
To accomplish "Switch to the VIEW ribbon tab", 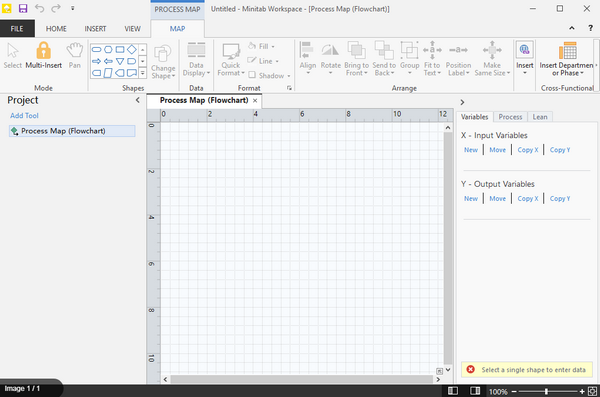I will click(132, 29).
